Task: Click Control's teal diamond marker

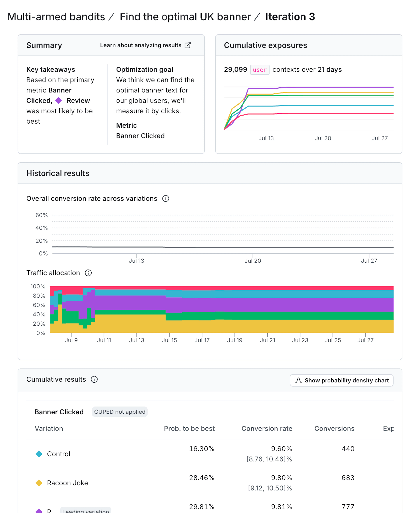Action: tap(39, 454)
